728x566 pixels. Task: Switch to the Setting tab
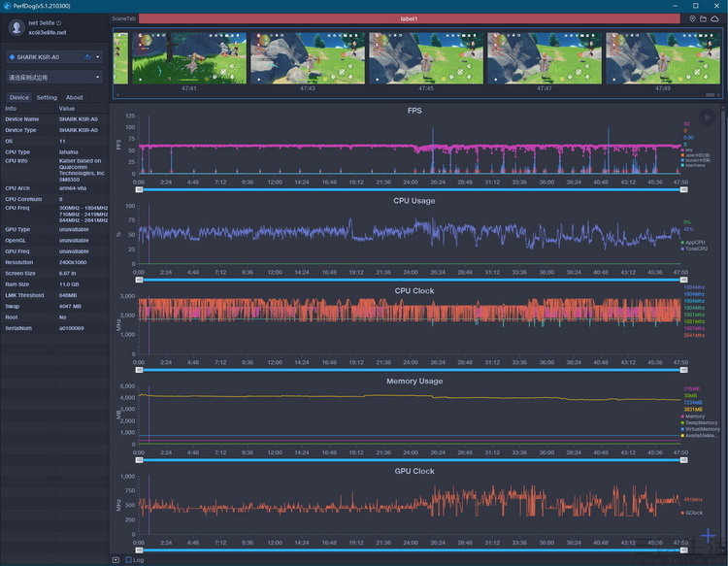[47, 97]
